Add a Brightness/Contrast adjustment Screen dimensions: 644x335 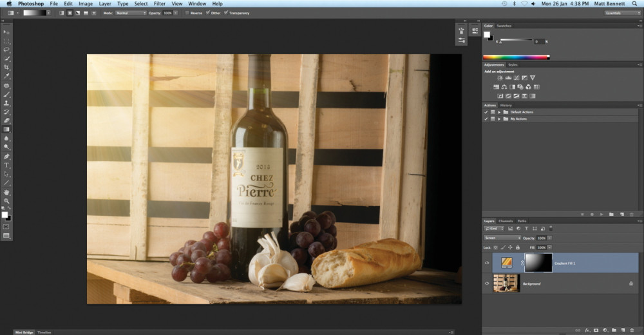point(500,78)
